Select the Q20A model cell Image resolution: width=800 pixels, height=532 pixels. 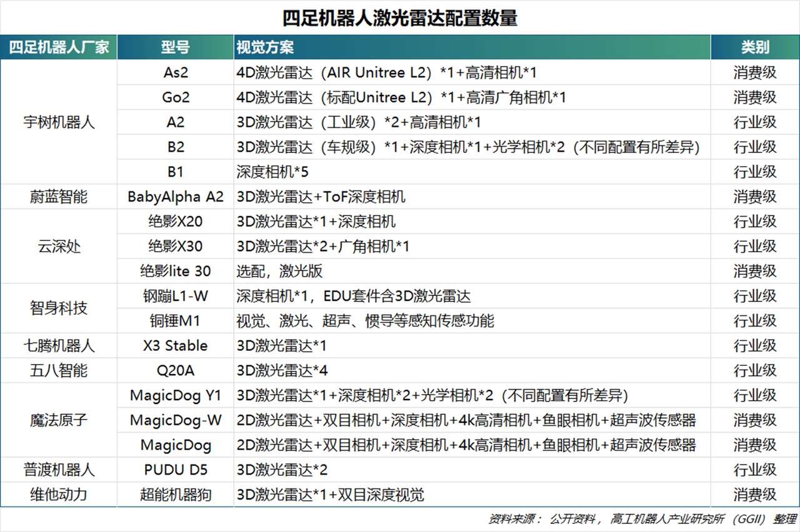(175, 370)
